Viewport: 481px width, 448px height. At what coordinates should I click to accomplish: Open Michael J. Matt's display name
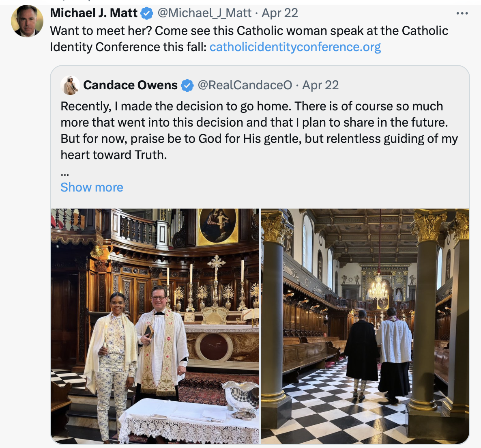(94, 13)
